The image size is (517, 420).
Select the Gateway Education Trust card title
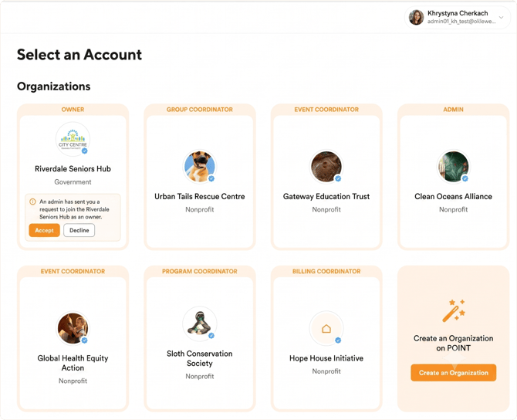pos(326,197)
